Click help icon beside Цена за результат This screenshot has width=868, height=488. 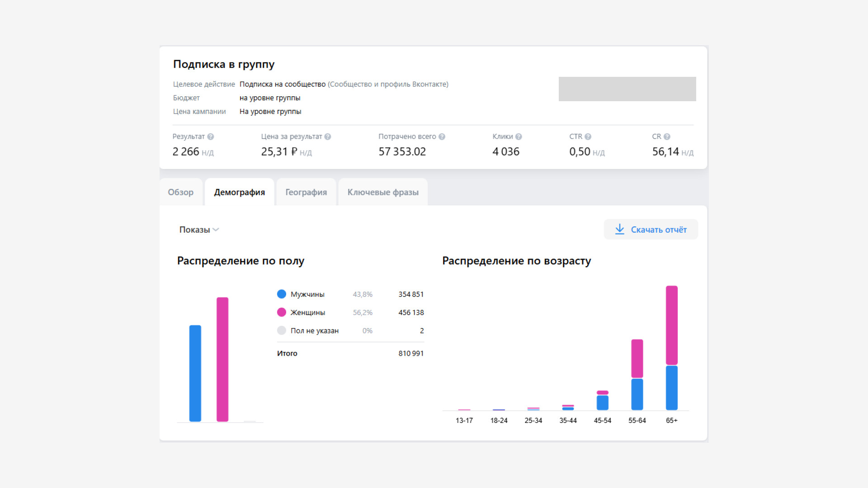click(x=328, y=136)
